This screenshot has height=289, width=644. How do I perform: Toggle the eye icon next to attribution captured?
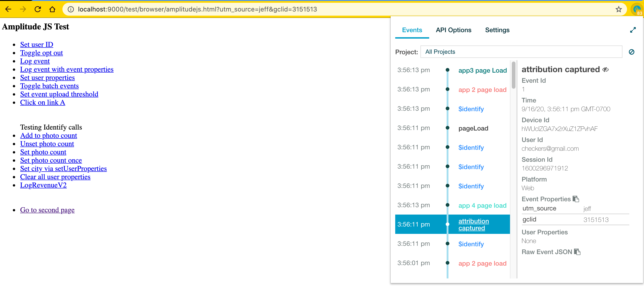pos(605,70)
